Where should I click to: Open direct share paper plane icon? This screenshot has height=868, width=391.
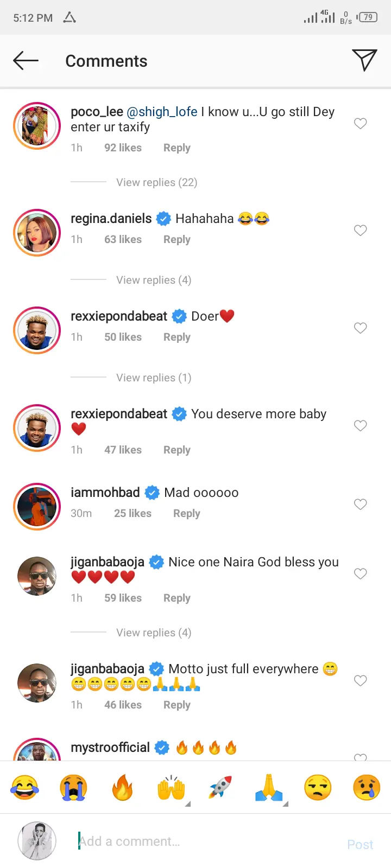tap(364, 60)
